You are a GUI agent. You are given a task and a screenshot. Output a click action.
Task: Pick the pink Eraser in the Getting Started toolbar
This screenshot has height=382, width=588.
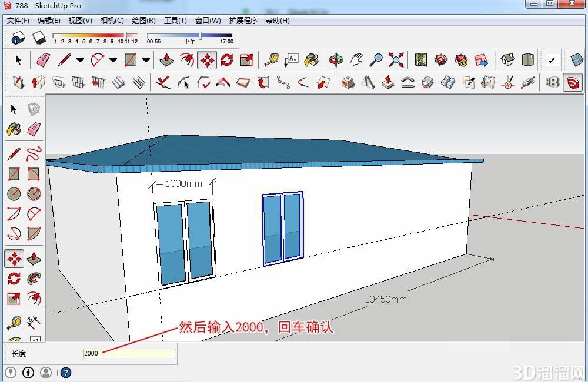(44, 60)
